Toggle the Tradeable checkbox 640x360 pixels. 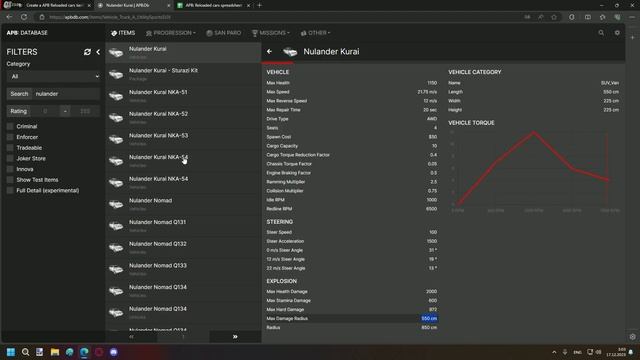click(x=10, y=148)
